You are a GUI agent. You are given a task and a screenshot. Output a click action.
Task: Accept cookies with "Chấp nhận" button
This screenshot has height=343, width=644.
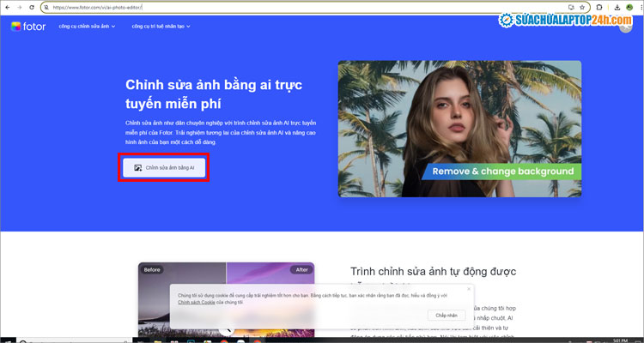pos(447,315)
